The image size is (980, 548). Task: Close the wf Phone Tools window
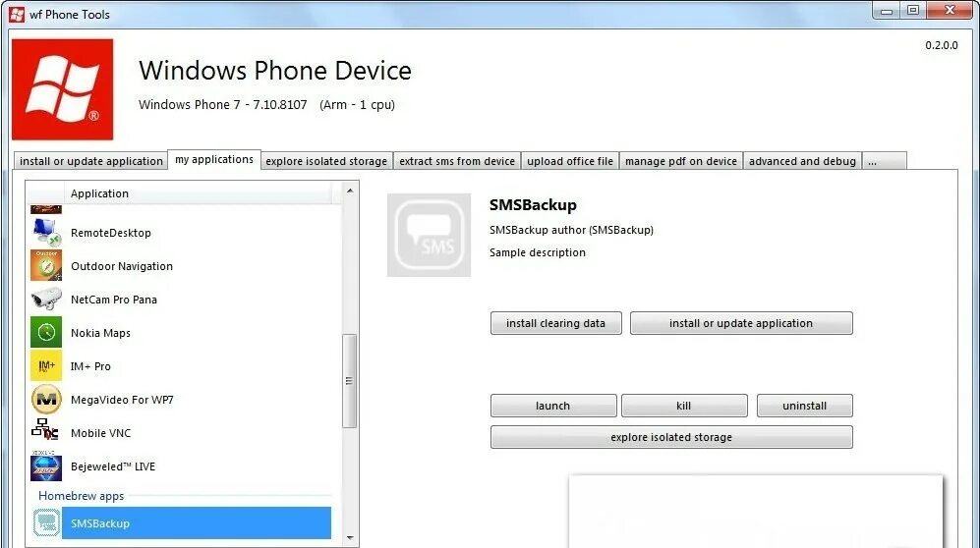[950, 10]
